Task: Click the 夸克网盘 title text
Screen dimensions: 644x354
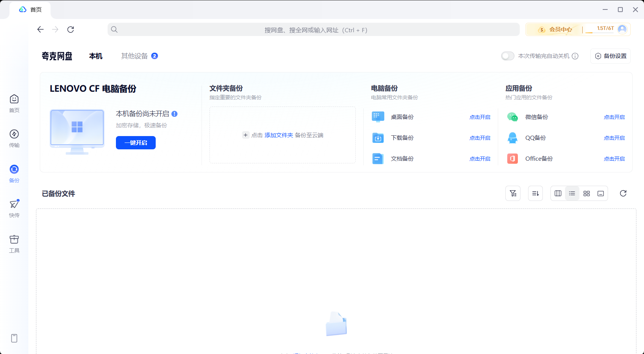Action: 57,56
